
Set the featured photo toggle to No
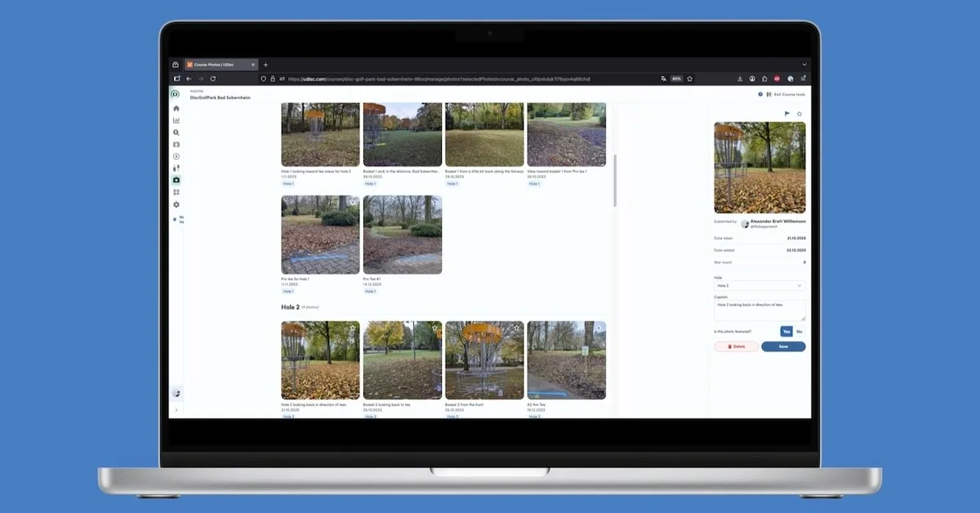pyautogui.click(x=800, y=332)
